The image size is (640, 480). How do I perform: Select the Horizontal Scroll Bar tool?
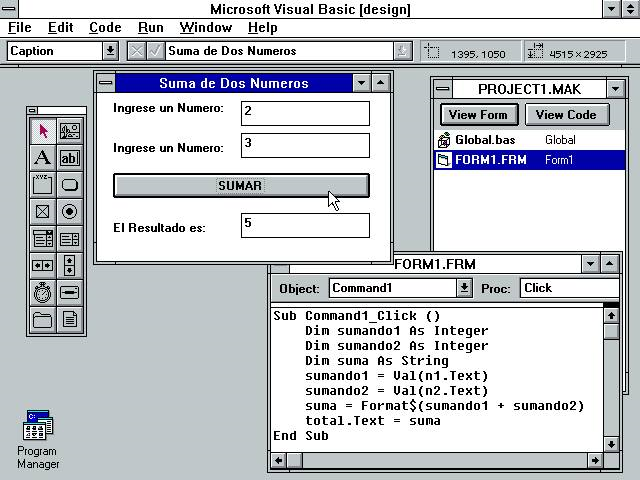43,266
